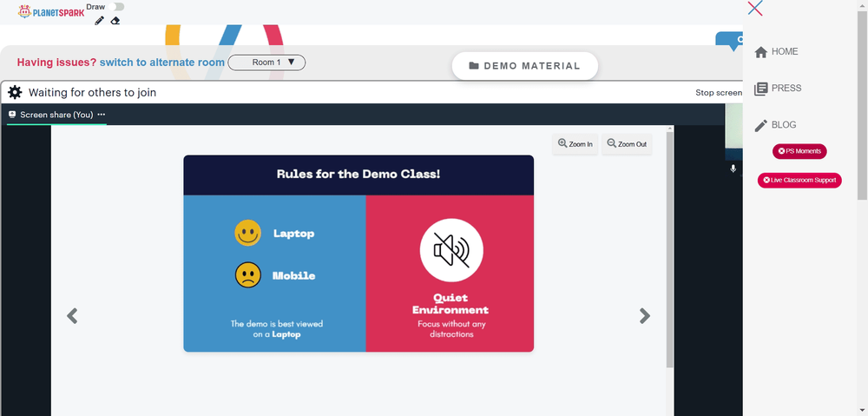
Task: Go to next slide arrow
Action: 644,316
